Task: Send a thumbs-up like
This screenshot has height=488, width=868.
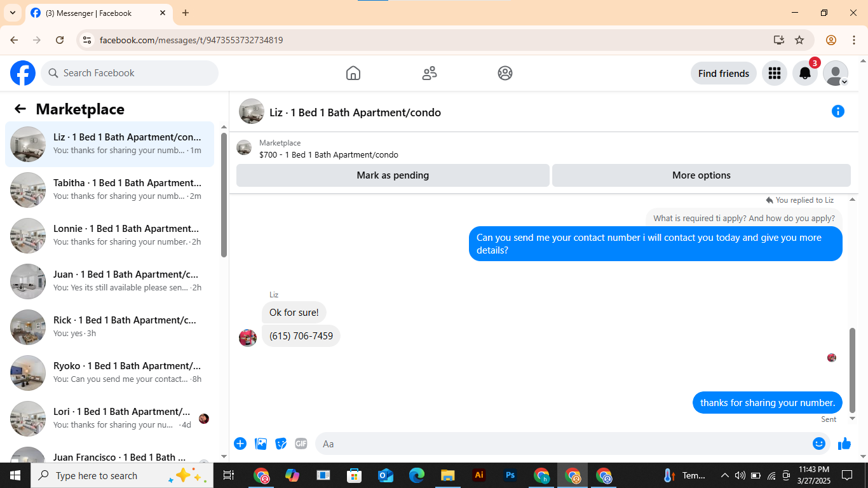Action: pyautogui.click(x=844, y=444)
